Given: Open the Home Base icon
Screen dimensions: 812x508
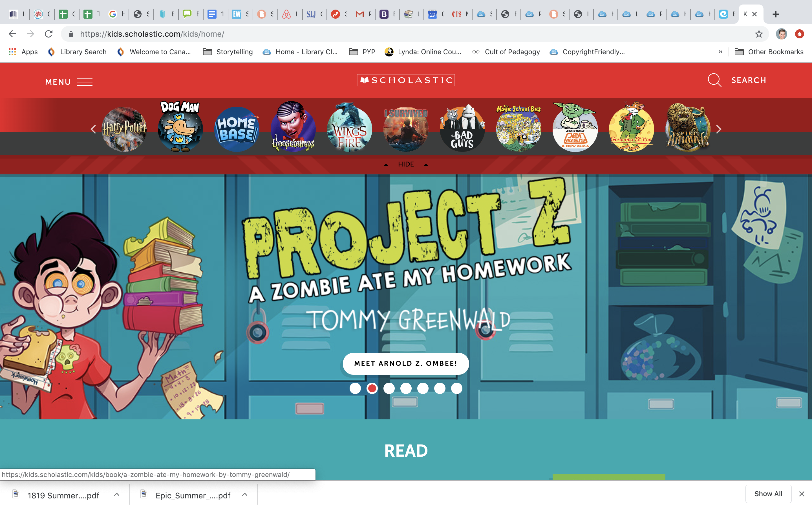Looking at the screenshot, I should tap(237, 129).
